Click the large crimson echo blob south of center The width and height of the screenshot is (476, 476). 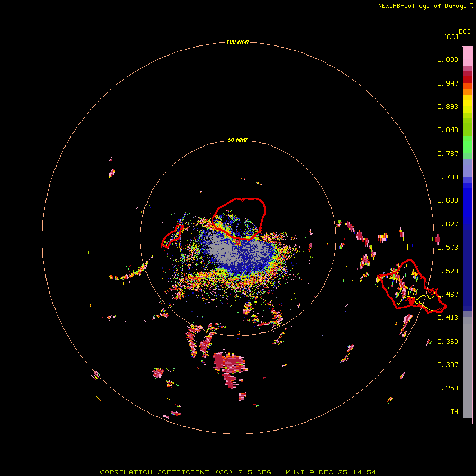pos(230,370)
